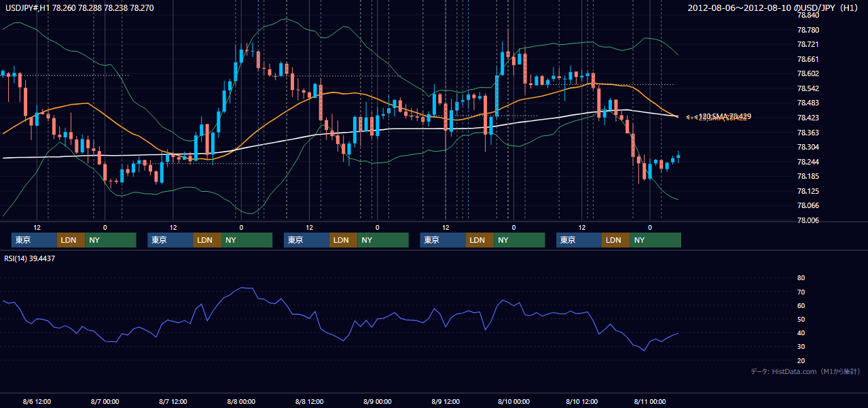Click the 78.304 price axis label
Image resolution: width=868 pixels, height=408 pixels.
pyautogui.click(x=808, y=147)
